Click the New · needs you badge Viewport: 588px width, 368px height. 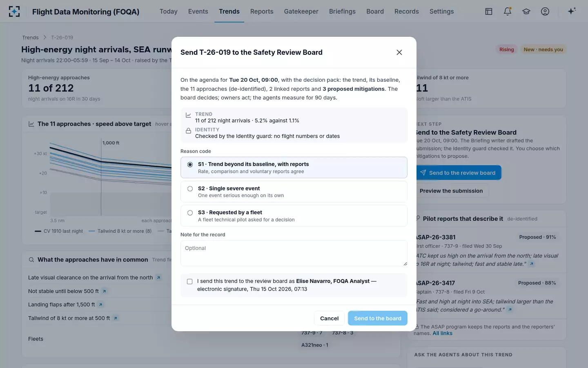(x=543, y=49)
